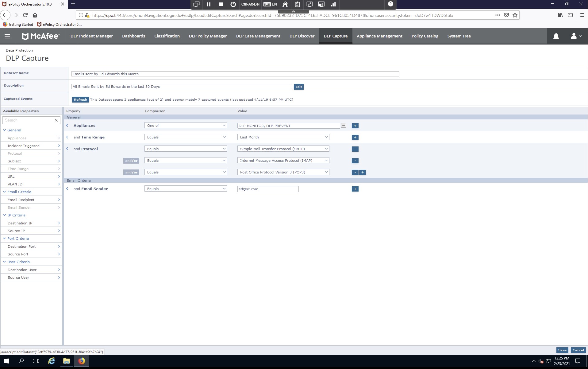This screenshot has height=369, width=588.
Task: Open the DLP Policy Manager tab
Action: coord(208,36)
